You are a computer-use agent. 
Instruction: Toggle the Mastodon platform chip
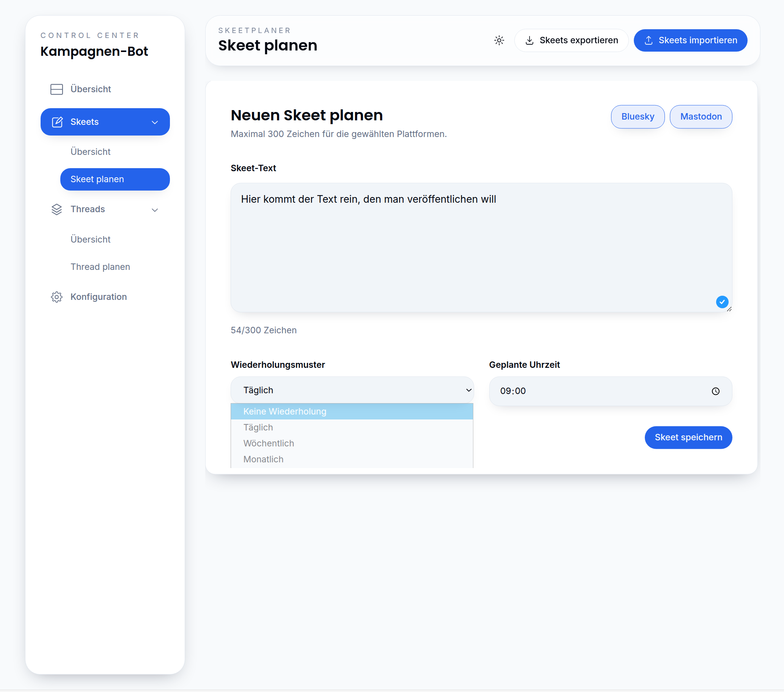coord(701,117)
